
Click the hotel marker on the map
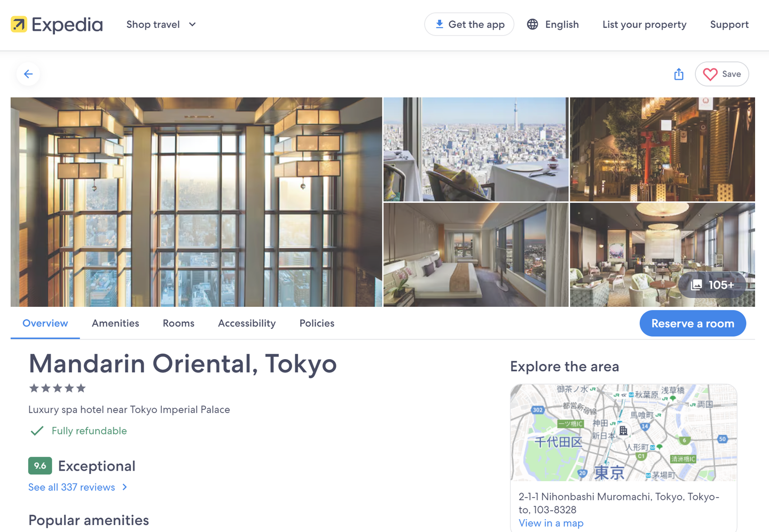(623, 430)
